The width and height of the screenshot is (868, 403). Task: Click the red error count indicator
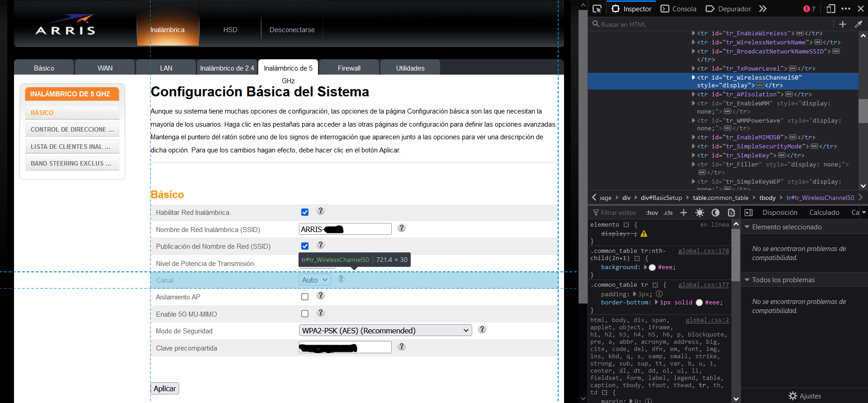point(809,9)
